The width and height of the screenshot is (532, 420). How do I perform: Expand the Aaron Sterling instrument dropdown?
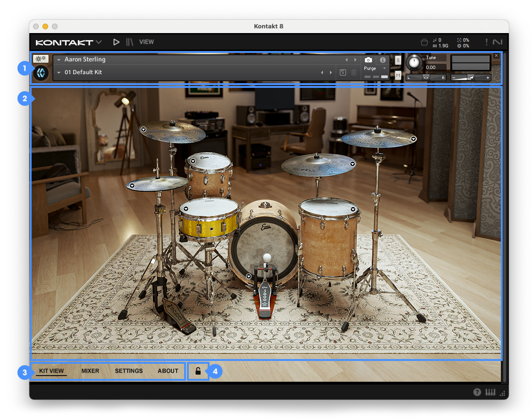59,60
